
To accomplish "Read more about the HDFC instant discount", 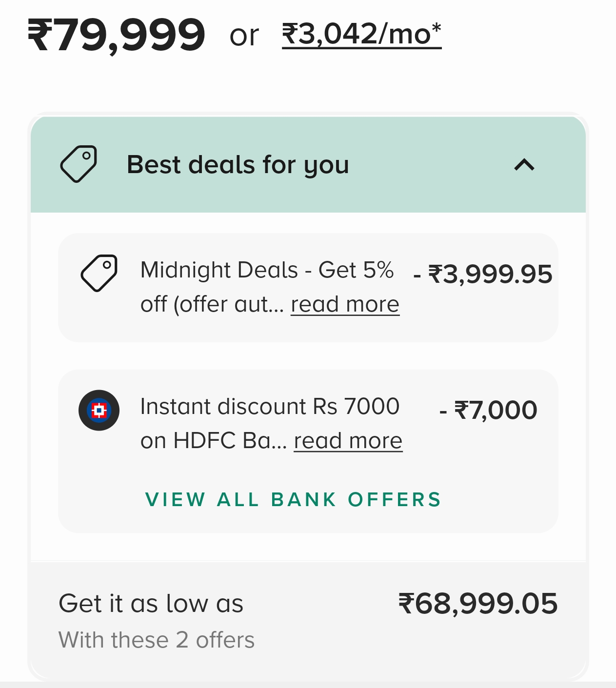I will click(348, 441).
